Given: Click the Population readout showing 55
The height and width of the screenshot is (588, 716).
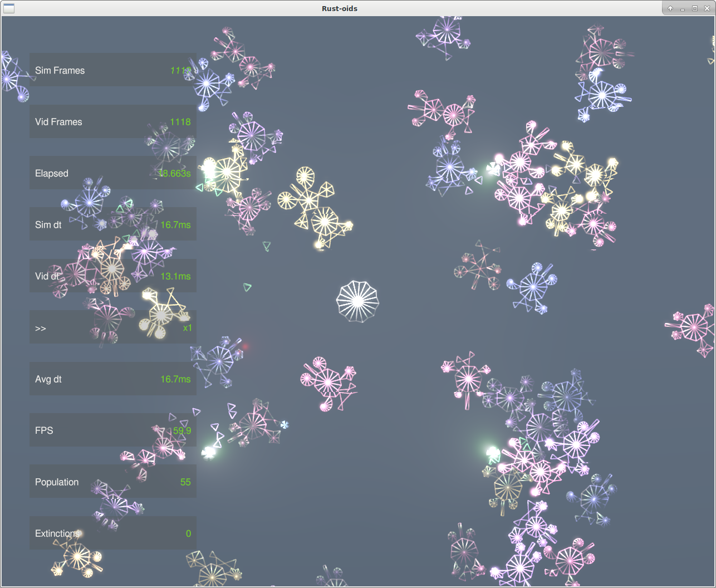Looking at the screenshot, I should point(185,482).
